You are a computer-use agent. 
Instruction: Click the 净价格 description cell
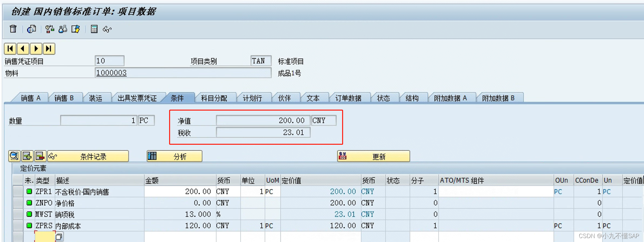[x=99, y=203]
